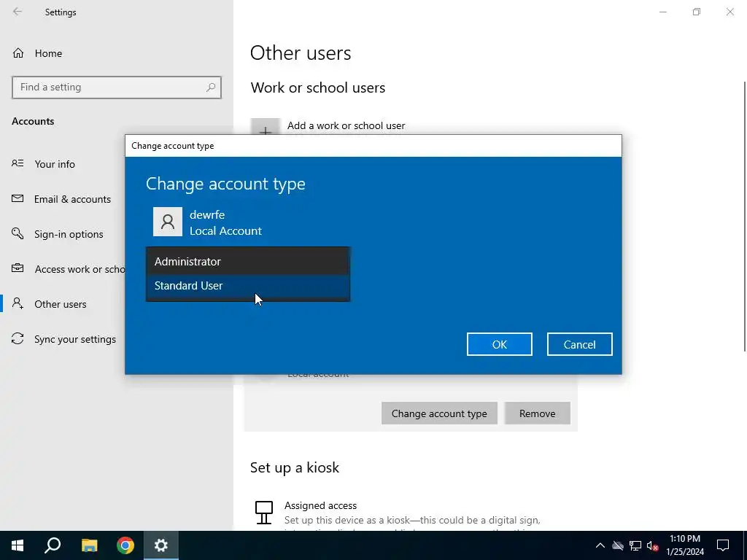The height and width of the screenshot is (560, 747).
Task: Go back with Settings back arrow
Action: click(18, 12)
